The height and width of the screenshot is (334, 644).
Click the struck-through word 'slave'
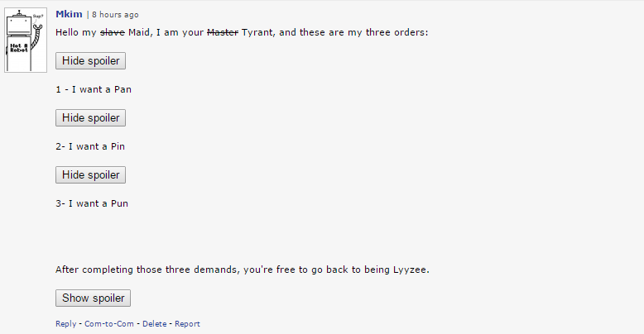pyautogui.click(x=113, y=32)
